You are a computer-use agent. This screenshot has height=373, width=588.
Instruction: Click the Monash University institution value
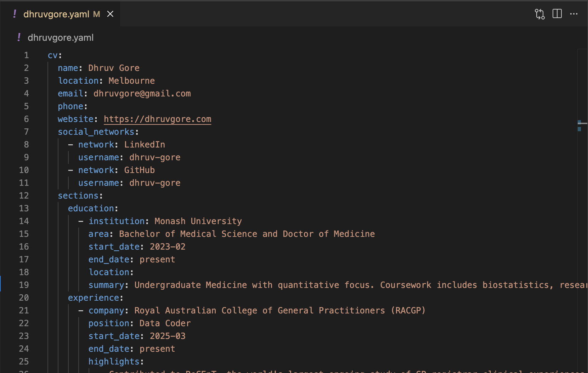point(198,221)
